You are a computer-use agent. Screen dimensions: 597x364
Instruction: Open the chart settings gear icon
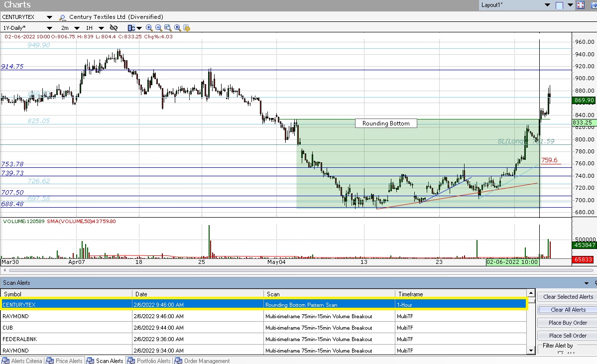click(x=187, y=28)
